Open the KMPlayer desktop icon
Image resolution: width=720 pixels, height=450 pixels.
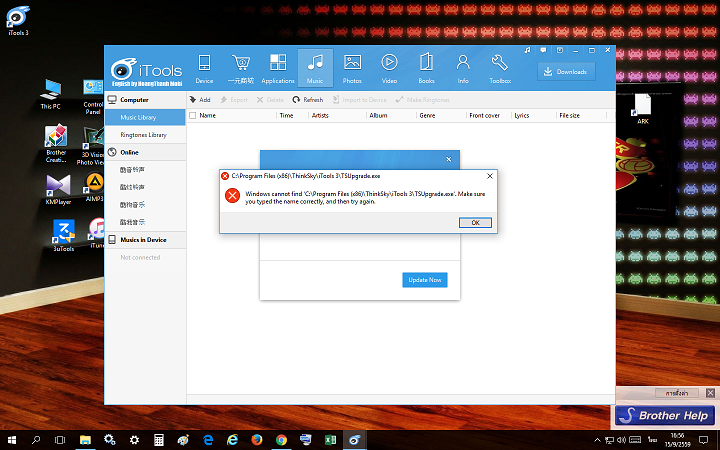58,190
